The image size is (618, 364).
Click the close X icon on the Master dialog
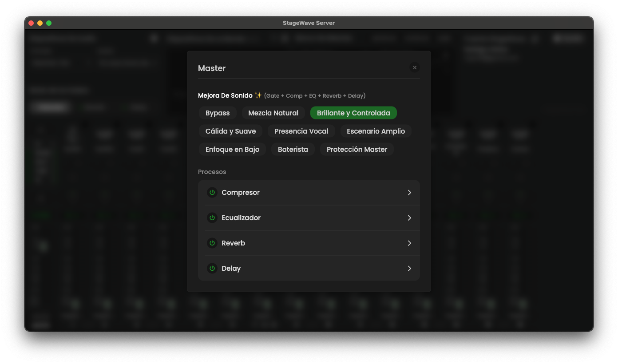pyautogui.click(x=415, y=67)
